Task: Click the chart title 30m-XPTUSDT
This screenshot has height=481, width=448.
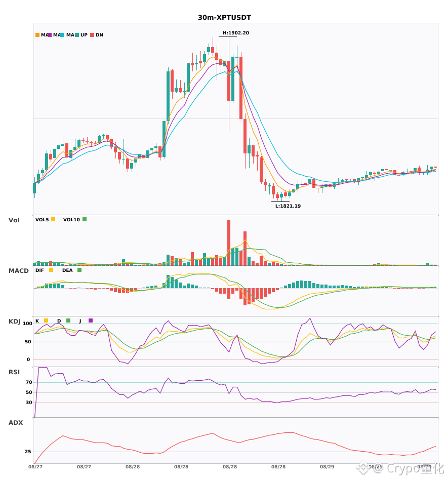Action: (x=224, y=18)
